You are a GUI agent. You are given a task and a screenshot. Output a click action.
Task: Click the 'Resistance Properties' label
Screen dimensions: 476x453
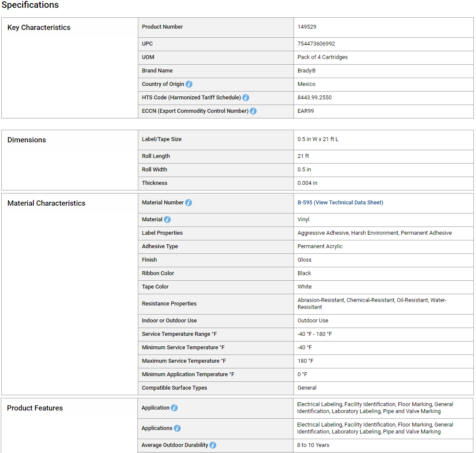click(x=169, y=304)
